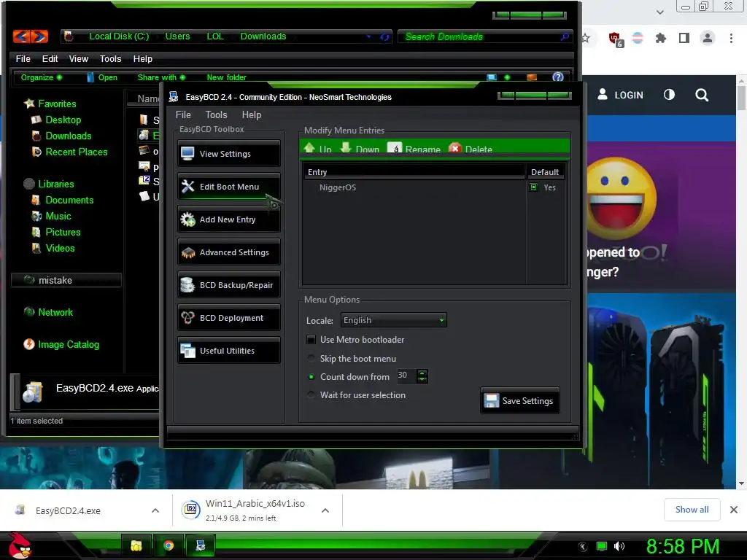
Task: Select Edit Boot Menu tool
Action: [x=228, y=187]
